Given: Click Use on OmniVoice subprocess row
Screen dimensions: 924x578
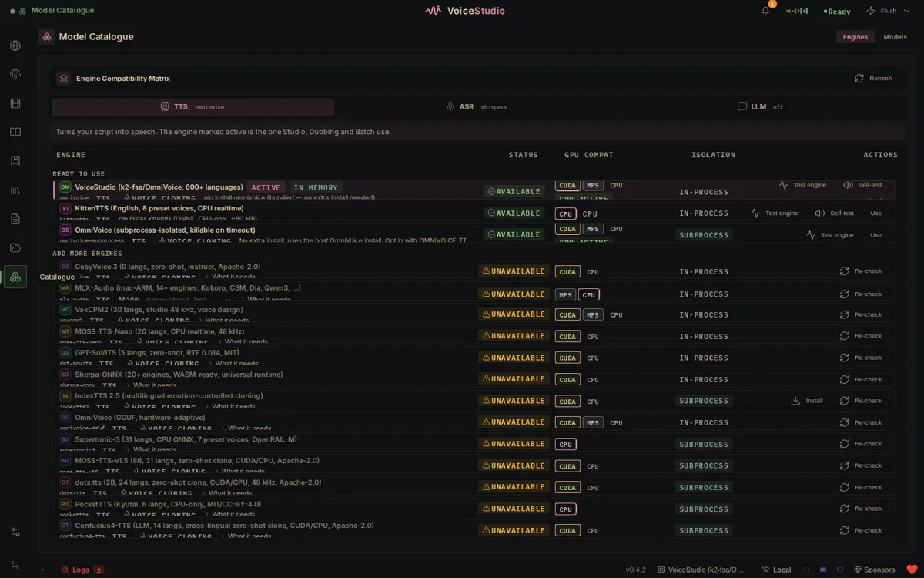Looking at the screenshot, I should click(x=875, y=235).
